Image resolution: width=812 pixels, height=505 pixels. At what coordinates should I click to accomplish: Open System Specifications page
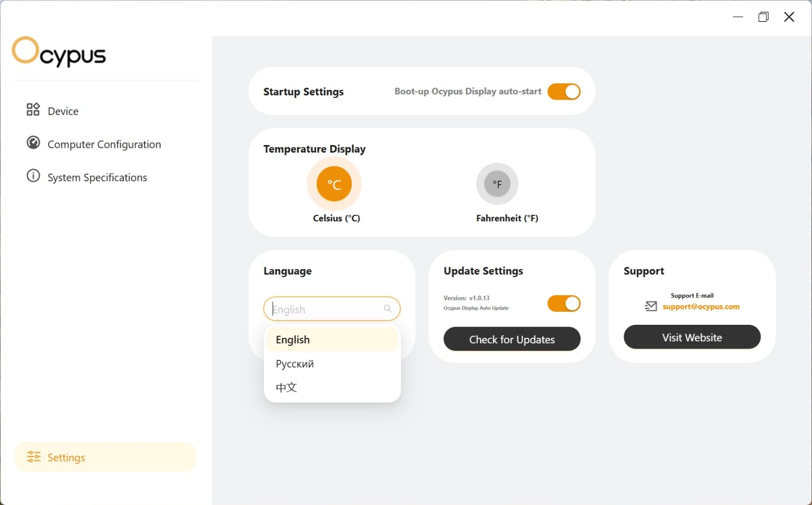point(97,178)
